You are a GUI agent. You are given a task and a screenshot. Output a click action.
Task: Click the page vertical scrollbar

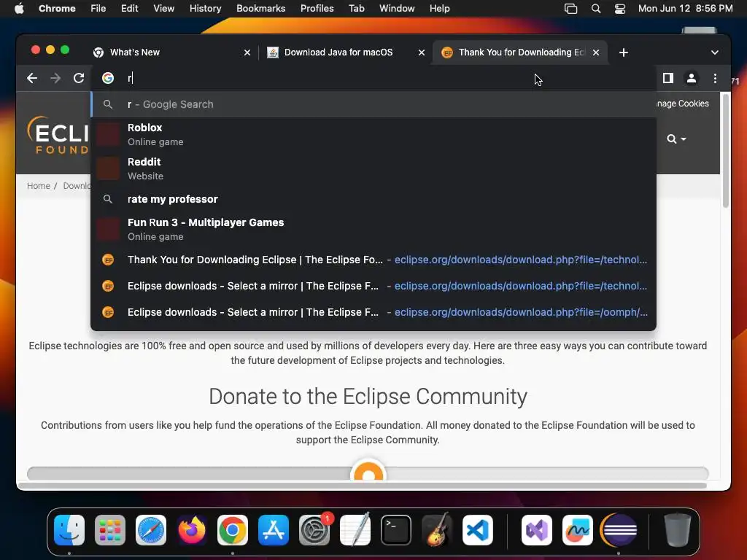pos(725,150)
